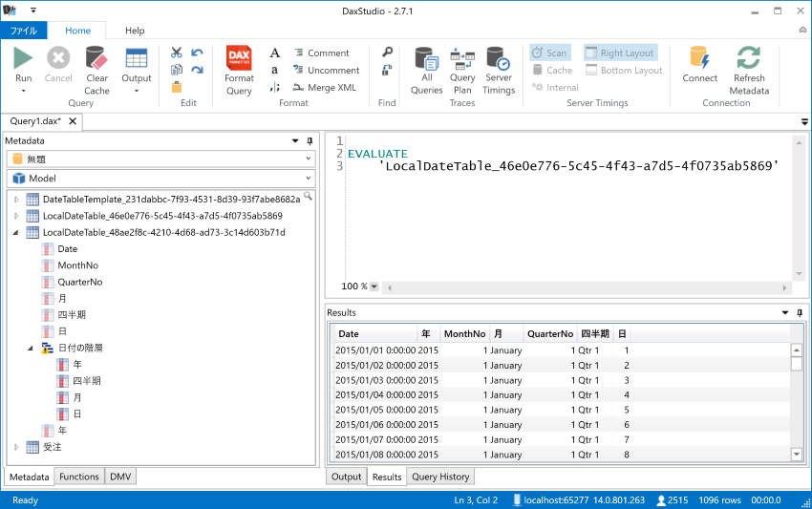Swap delimiters icon in Format group
This screenshot has height=509, width=812.
[274, 87]
